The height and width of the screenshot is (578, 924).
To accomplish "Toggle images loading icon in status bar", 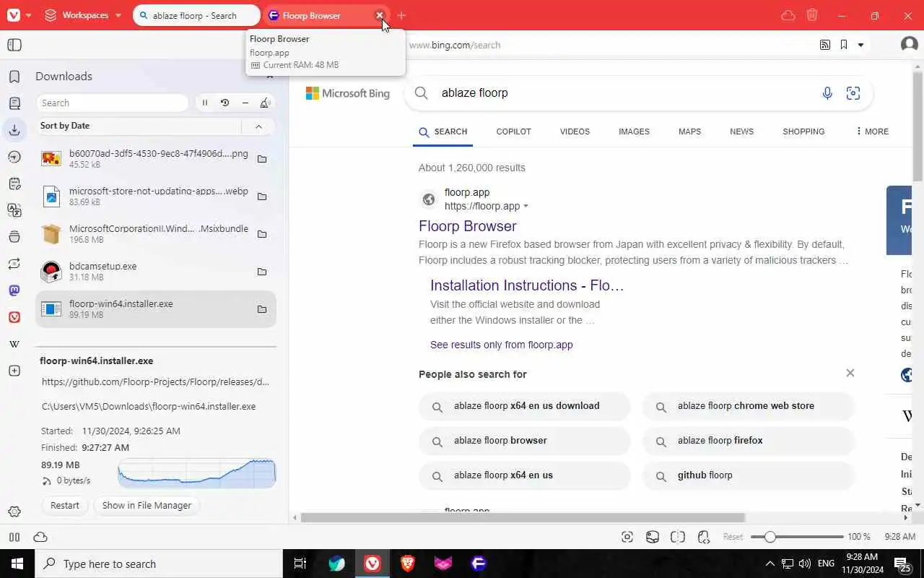I will point(653,537).
